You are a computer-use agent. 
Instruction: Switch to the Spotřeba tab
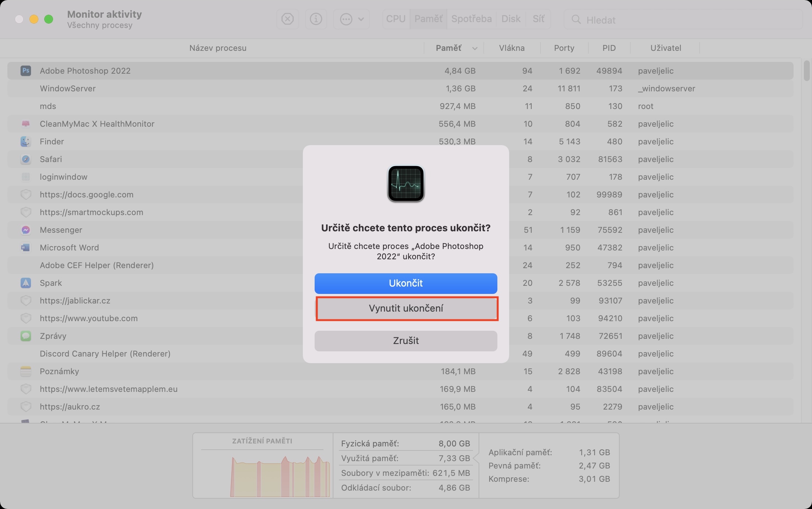[x=471, y=19]
